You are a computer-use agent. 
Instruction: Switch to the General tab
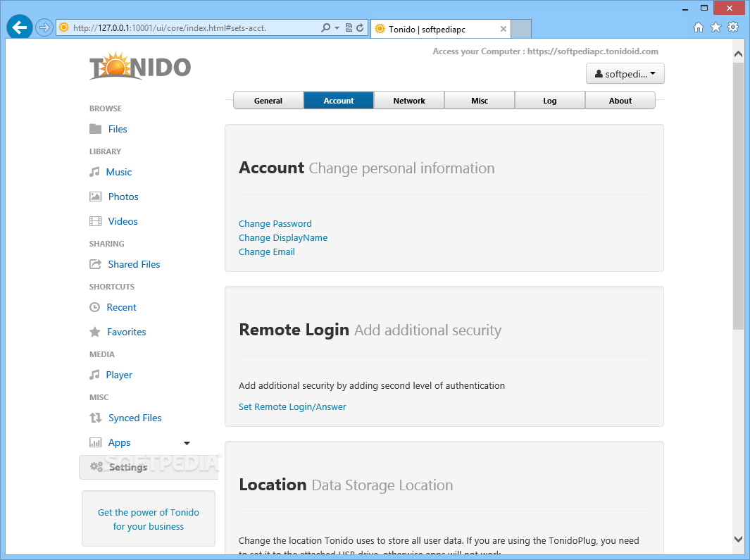pos(268,101)
